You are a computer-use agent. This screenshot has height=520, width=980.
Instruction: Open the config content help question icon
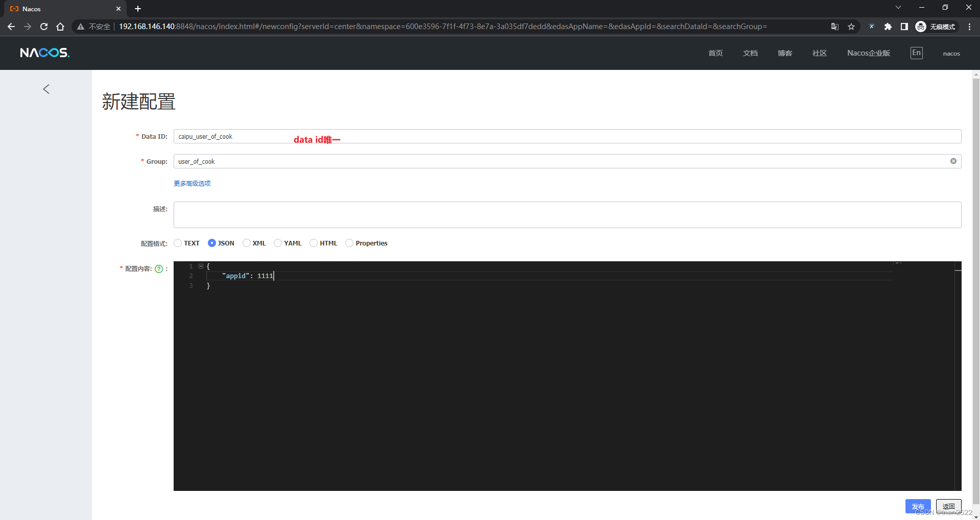[159, 269]
